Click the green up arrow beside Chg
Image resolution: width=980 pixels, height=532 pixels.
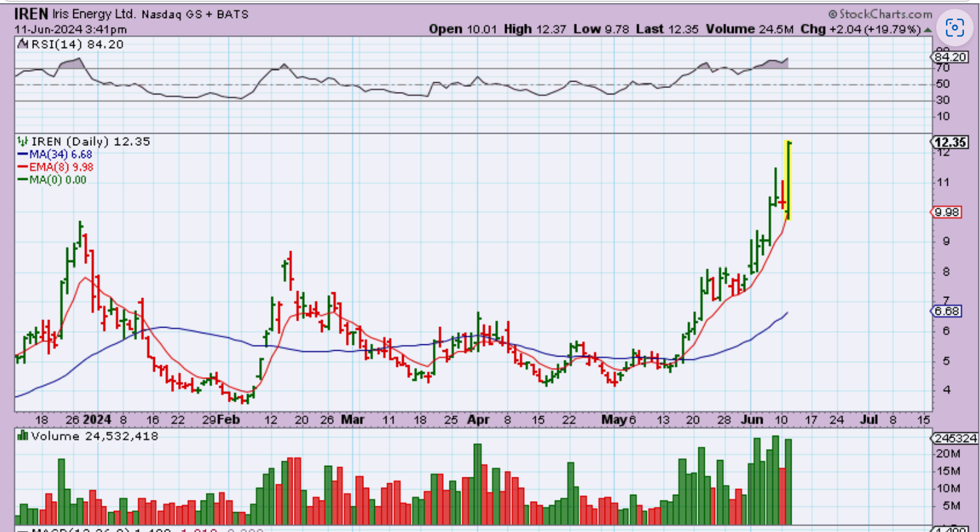pyautogui.click(x=928, y=30)
